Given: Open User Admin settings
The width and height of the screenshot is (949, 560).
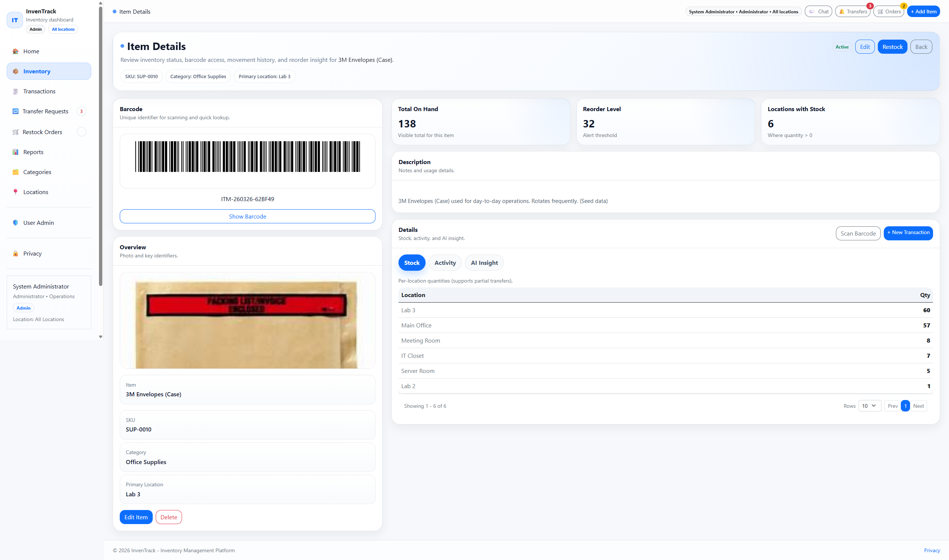Looking at the screenshot, I should [38, 223].
